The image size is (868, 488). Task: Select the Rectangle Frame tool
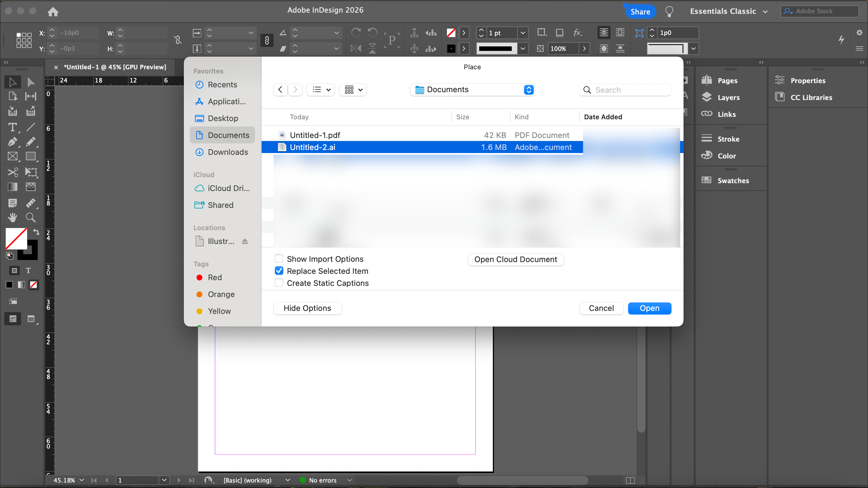click(x=12, y=156)
